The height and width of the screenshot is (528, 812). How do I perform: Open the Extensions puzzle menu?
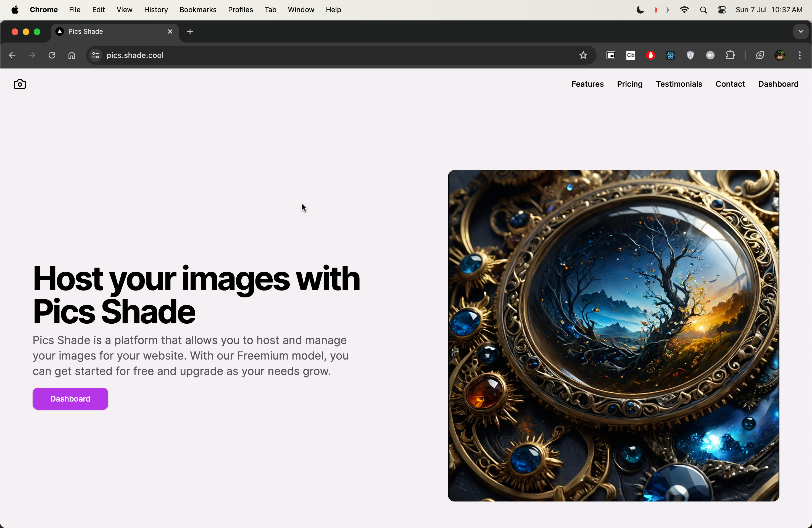pos(731,55)
